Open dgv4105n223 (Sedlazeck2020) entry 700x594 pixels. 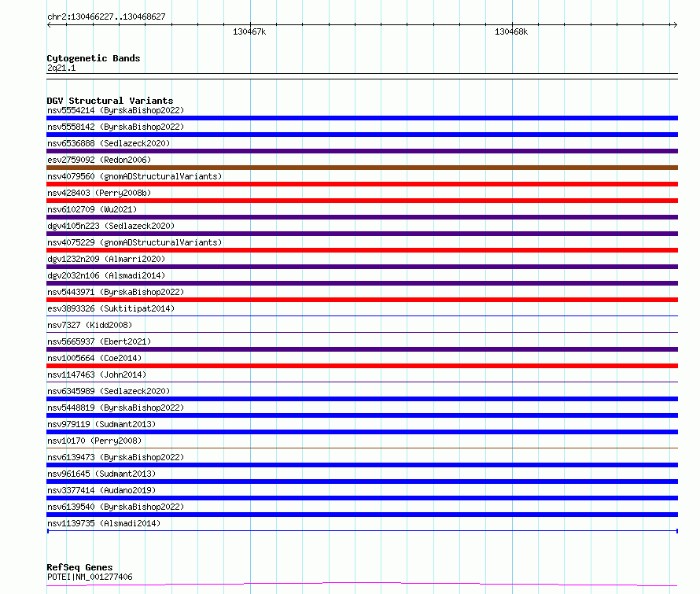pyautogui.click(x=111, y=226)
